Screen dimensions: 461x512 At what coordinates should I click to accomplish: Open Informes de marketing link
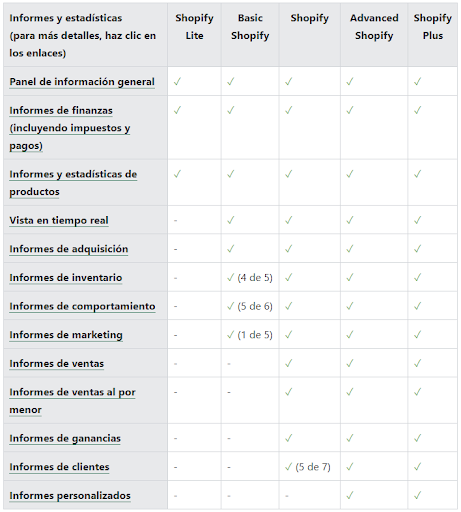tap(66, 335)
